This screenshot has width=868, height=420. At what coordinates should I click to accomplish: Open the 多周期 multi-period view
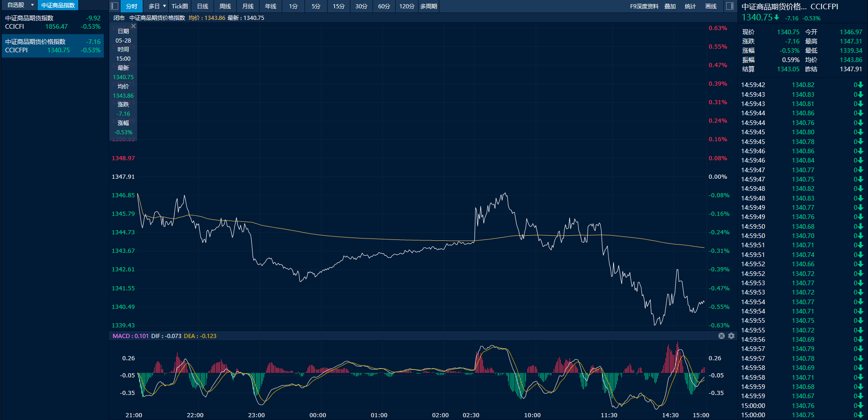click(x=429, y=6)
